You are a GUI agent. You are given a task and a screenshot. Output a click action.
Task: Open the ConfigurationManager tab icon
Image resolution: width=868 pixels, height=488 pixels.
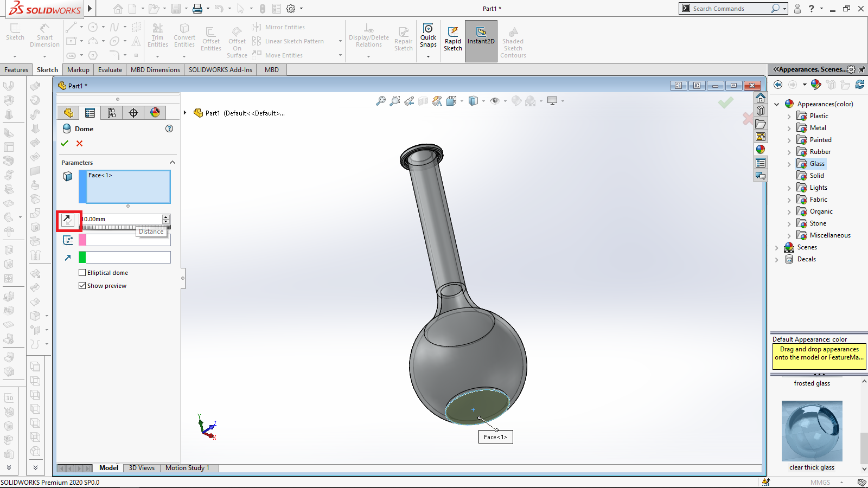(112, 113)
